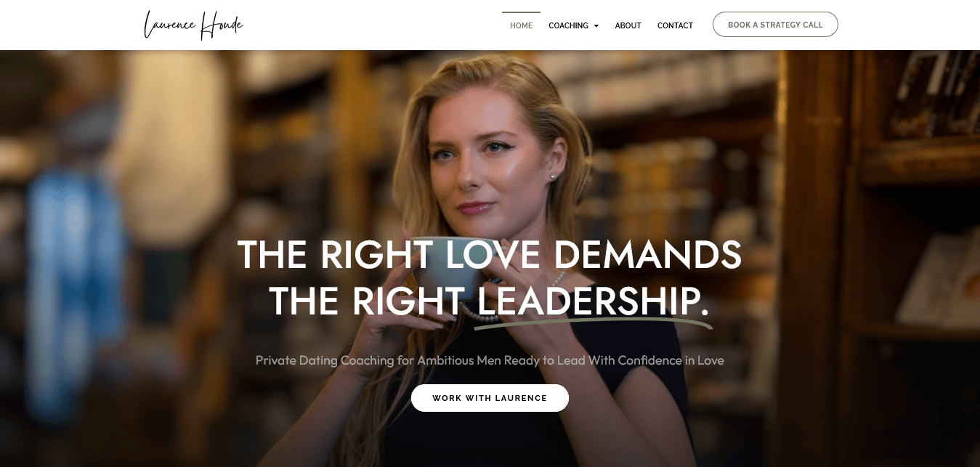Open the HOME menu item
Viewport: 980px width, 467px height.
point(521,25)
